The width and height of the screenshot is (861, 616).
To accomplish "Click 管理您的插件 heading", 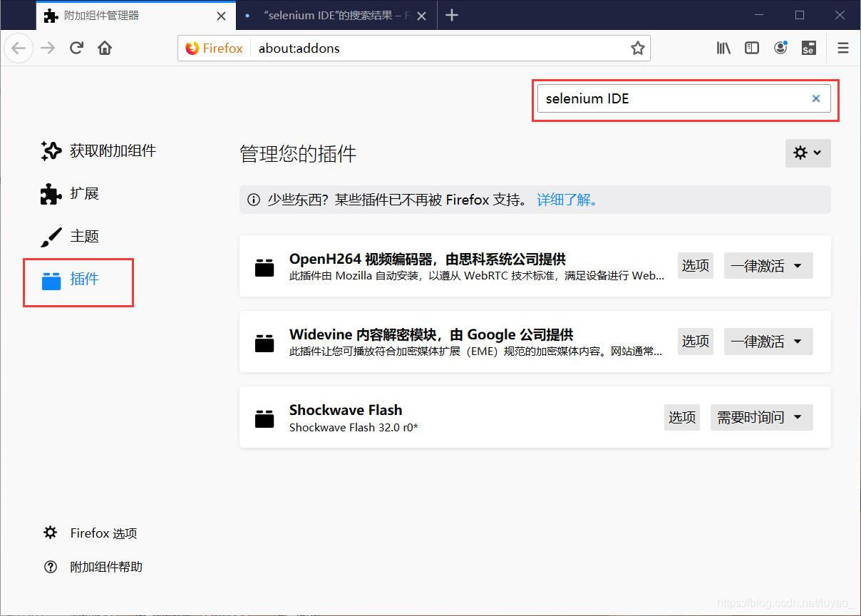I will click(x=298, y=154).
